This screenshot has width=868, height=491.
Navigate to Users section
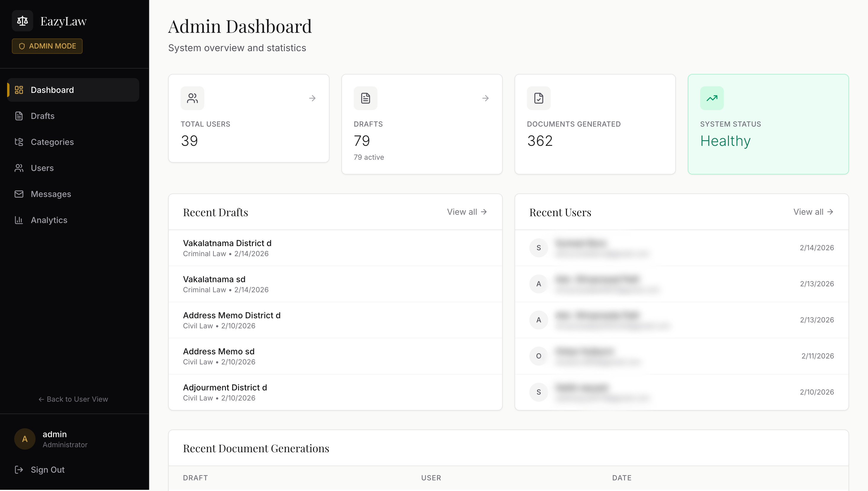click(42, 168)
